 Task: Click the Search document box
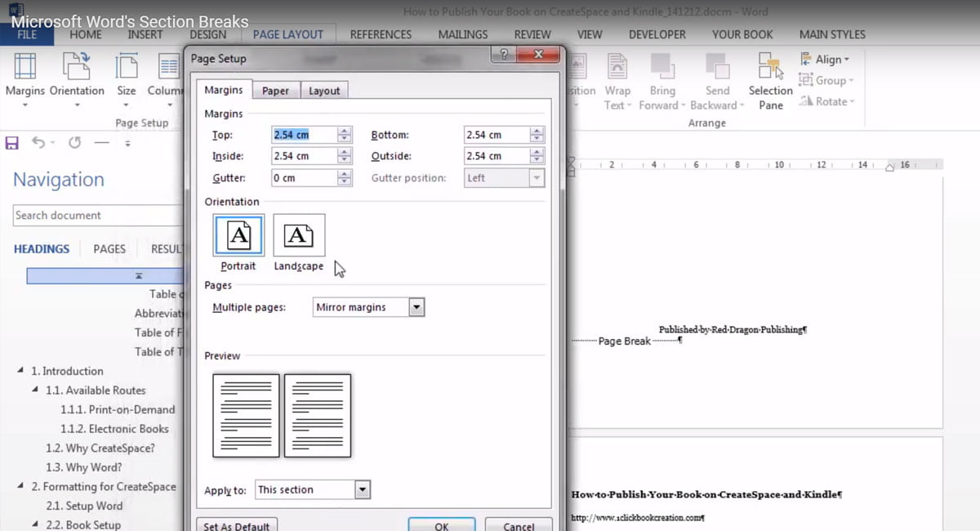[98, 216]
